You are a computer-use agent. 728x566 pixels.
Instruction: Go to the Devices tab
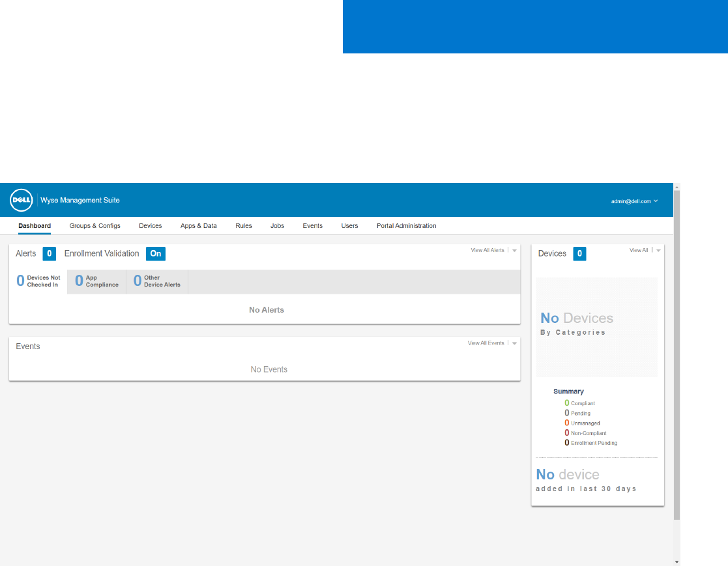[x=151, y=226]
